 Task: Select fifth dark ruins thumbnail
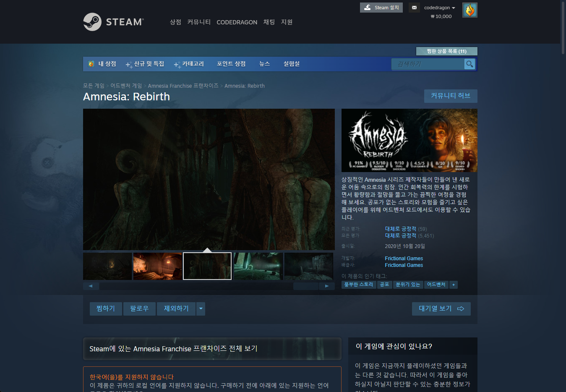click(x=308, y=266)
